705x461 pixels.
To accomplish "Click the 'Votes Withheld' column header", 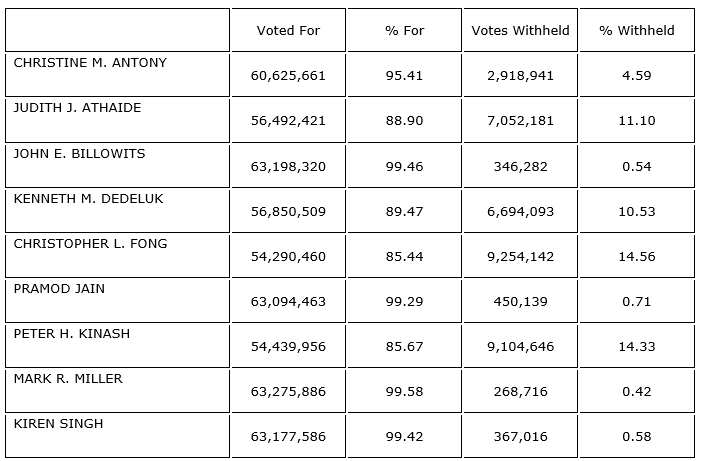I will [520, 30].
